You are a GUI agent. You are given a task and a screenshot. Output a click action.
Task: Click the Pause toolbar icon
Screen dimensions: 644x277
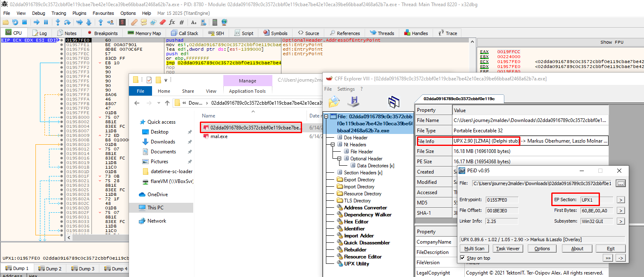[46, 22]
